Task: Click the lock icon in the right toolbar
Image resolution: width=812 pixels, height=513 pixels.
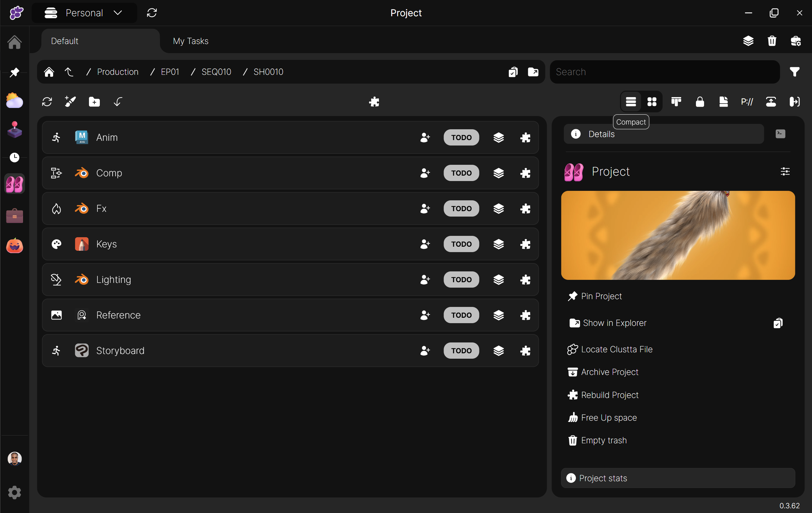Action: coord(700,102)
